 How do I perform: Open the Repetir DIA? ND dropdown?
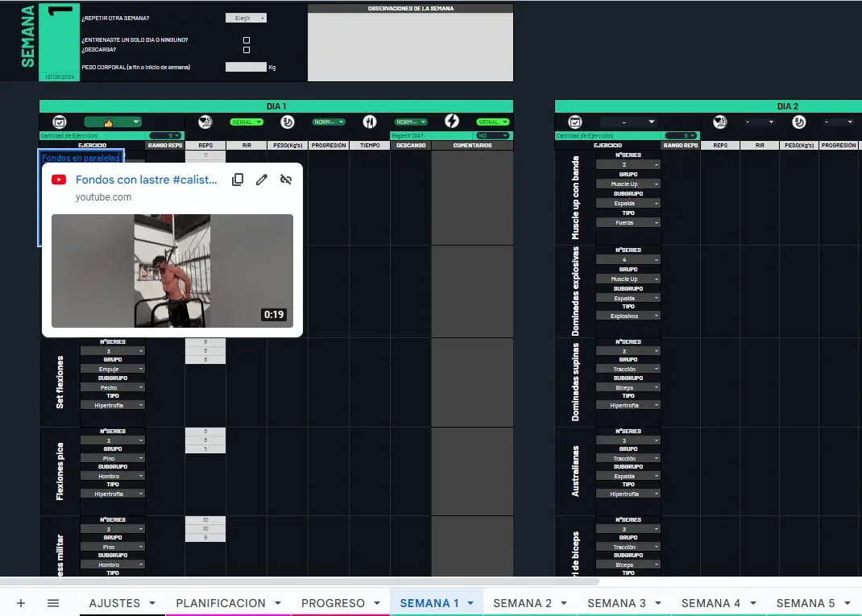click(x=493, y=136)
